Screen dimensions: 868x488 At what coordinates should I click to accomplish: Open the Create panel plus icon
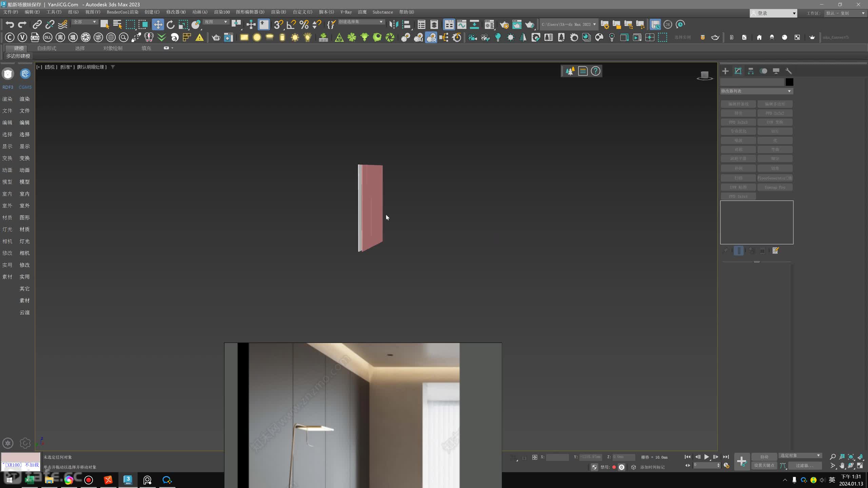pos(725,71)
